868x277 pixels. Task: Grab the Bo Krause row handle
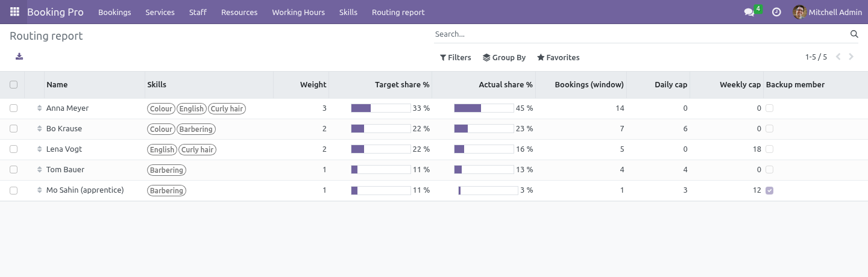(39, 129)
